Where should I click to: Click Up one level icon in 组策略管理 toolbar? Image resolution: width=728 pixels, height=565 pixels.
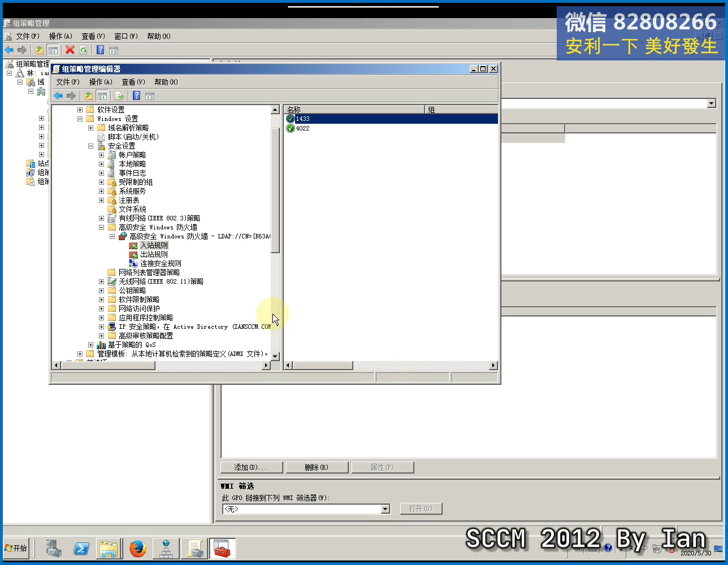[x=40, y=50]
